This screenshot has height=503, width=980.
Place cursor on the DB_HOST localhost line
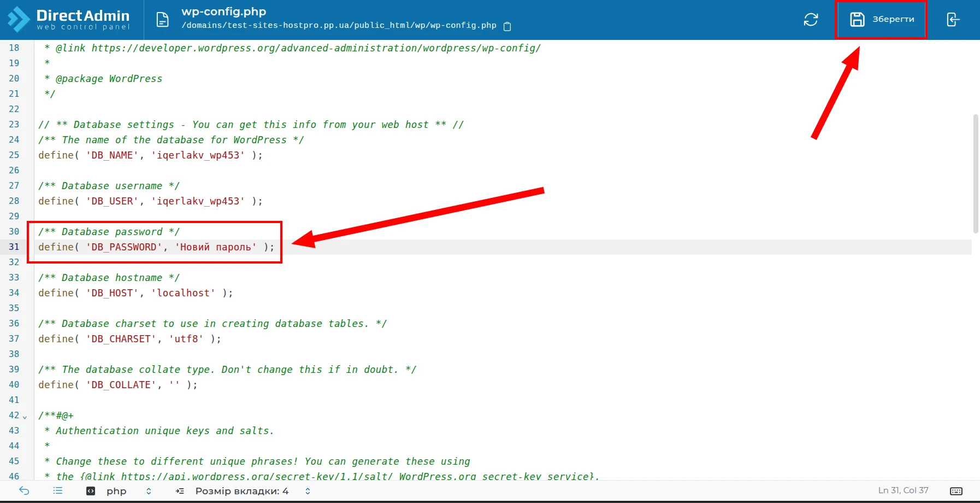tap(135, 293)
